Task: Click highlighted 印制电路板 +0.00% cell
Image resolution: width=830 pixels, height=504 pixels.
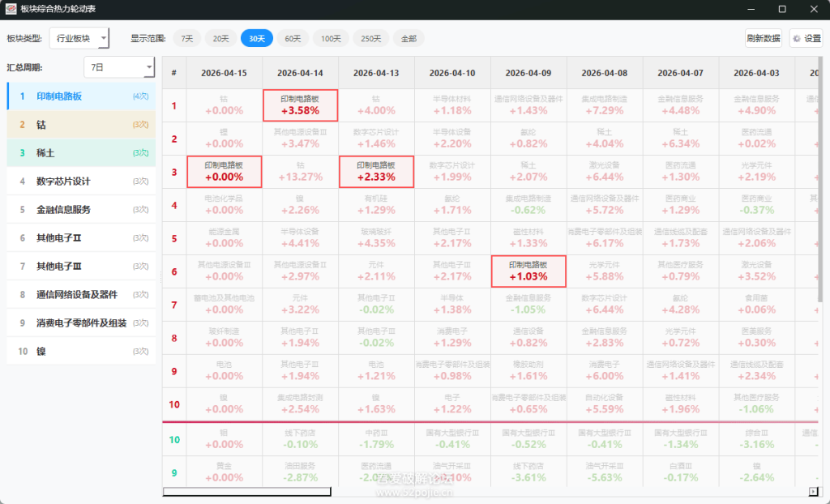Action: (x=224, y=172)
